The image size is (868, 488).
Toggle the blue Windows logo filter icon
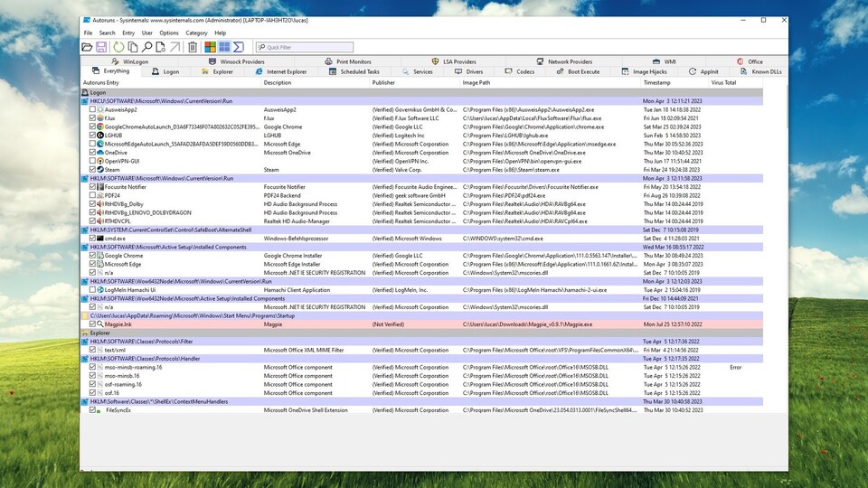pyautogui.click(x=224, y=47)
